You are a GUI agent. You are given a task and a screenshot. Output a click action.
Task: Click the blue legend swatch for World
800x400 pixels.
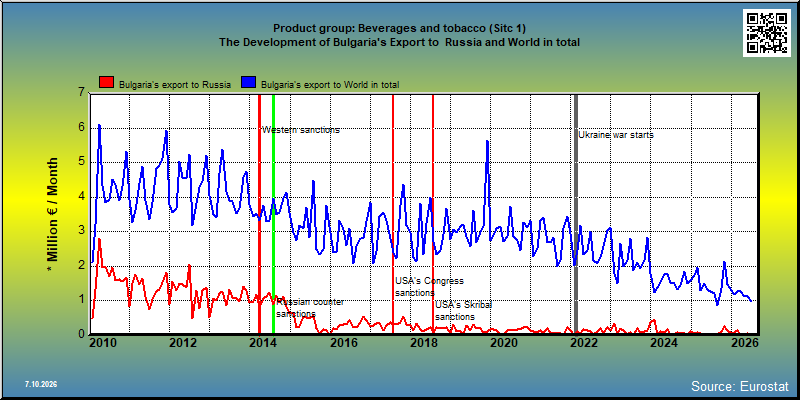tap(248, 82)
